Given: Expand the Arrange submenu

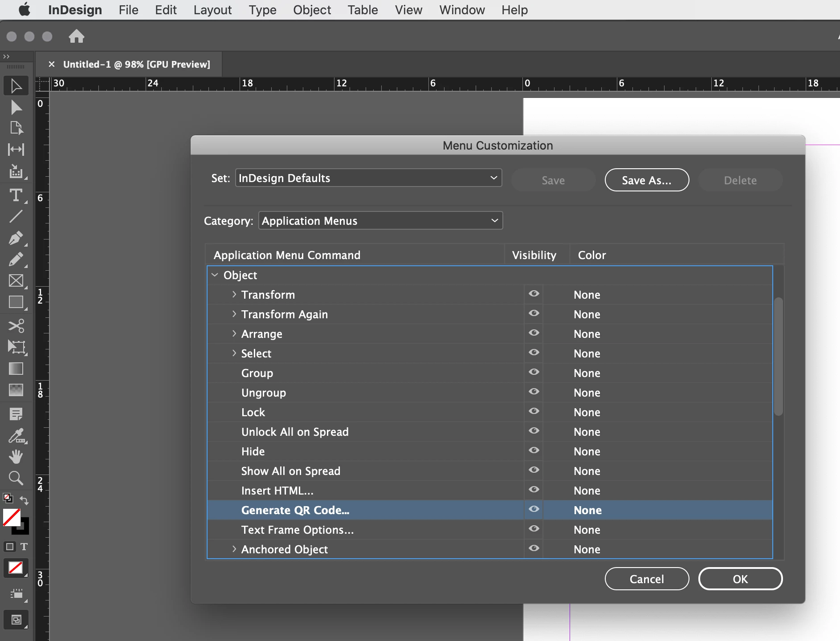Looking at the screenshot, I should point(234,334).
